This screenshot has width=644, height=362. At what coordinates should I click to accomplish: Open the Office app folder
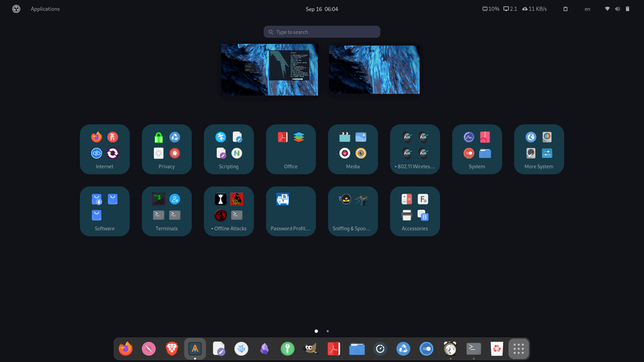291,149
